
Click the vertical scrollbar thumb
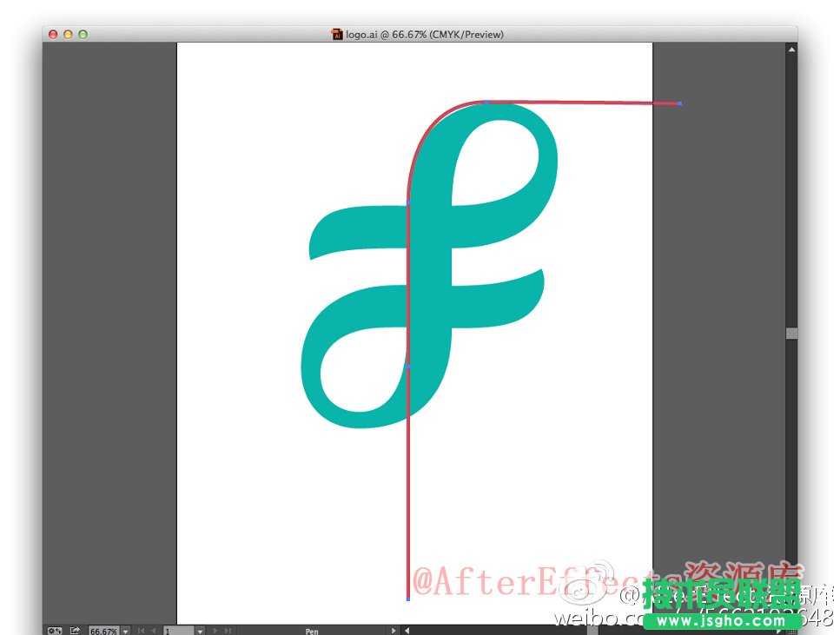792,333
